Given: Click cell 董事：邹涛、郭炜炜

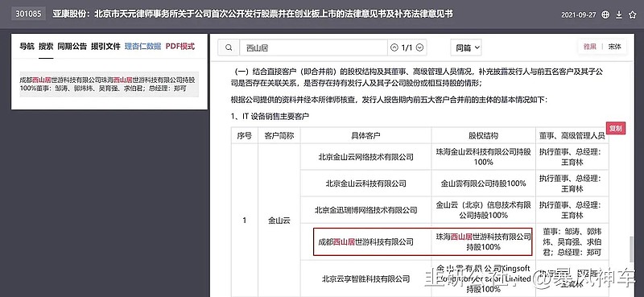Looking at the screenshot, I should tap(572, 242).
